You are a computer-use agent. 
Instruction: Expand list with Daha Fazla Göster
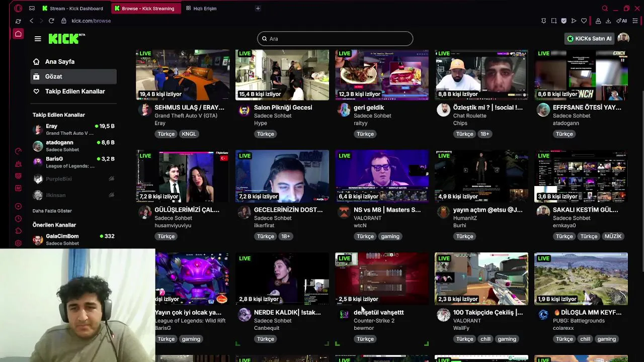coord(52,211)
